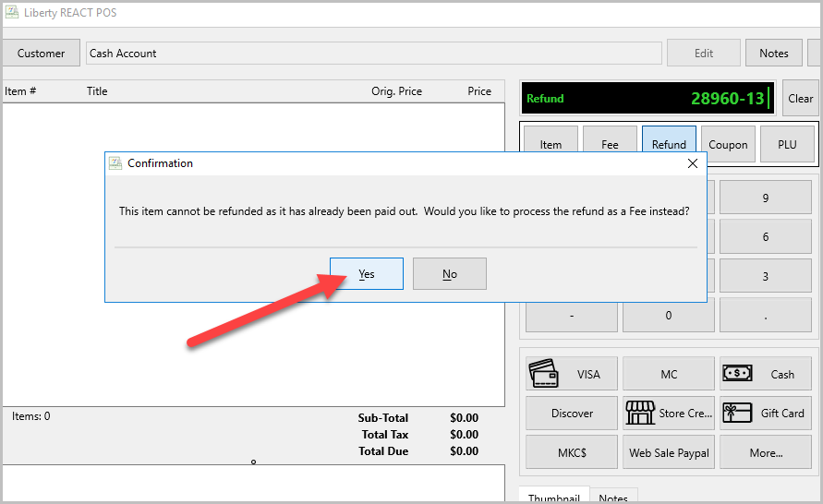
Task: Click the disabled Edit button
Action: (x=703, y=53)
